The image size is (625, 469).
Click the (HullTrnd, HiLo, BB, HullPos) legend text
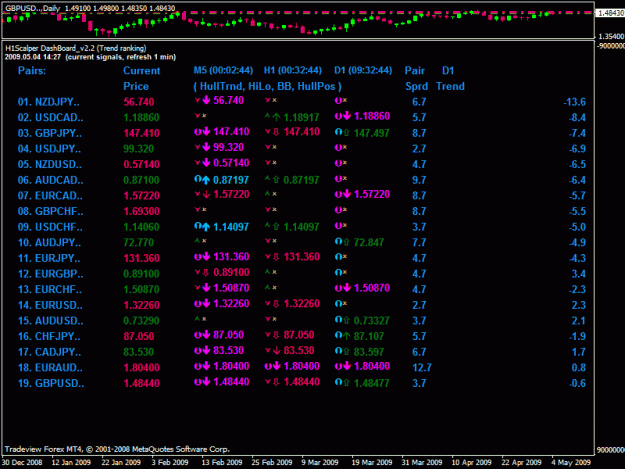pos(267,86)
